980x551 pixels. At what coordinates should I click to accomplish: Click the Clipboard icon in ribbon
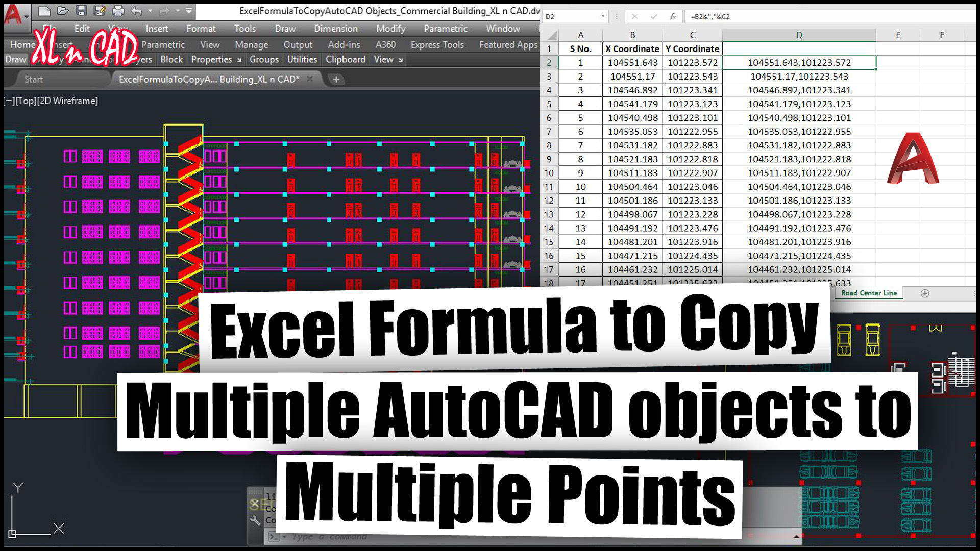tap(345, 59)
